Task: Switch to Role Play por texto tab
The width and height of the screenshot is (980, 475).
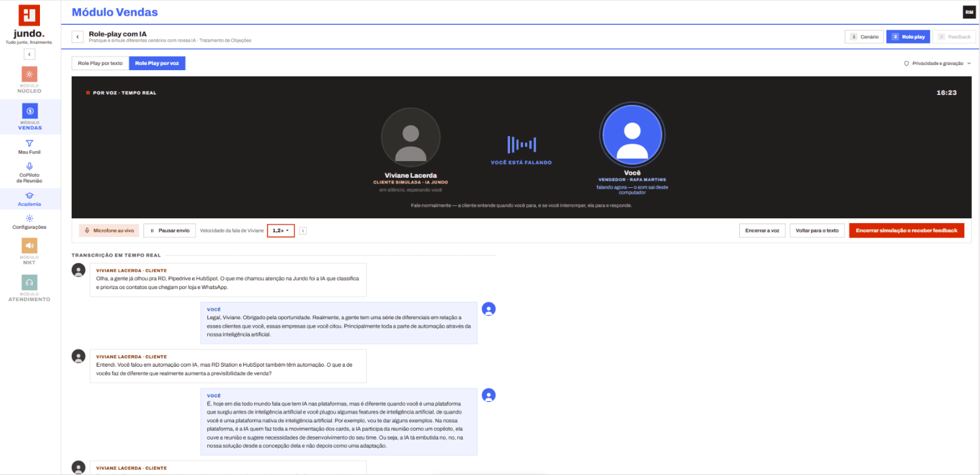Action: click(x=100, y=63)
